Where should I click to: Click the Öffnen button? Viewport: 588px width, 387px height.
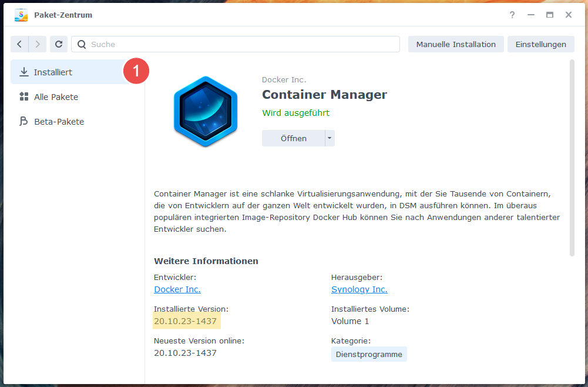click(293, 138)
